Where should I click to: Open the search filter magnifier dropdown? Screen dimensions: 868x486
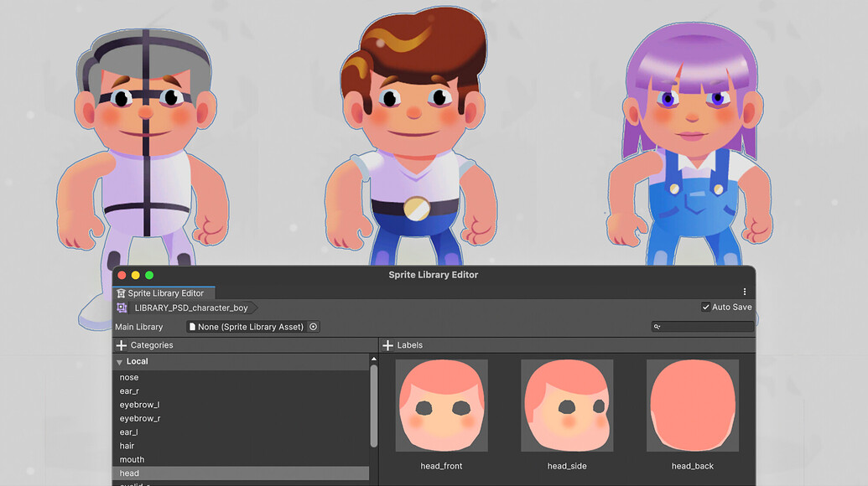[x=657, y=327]
